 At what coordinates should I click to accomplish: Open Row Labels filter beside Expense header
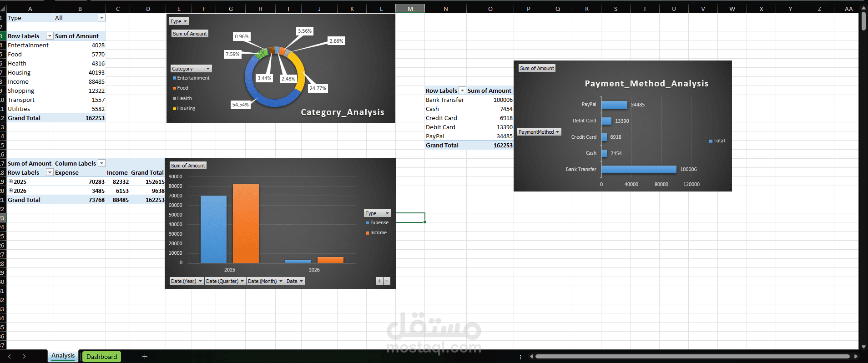coord(50,172)
